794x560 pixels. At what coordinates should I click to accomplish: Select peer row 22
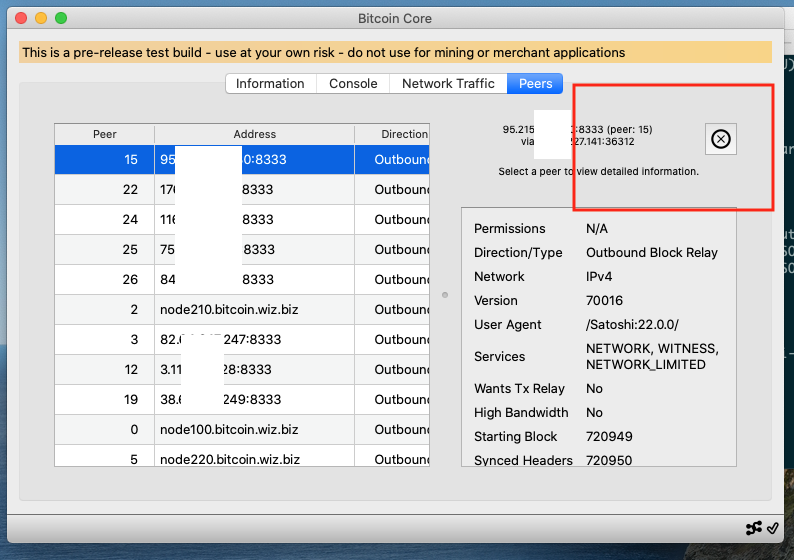click(242, 189)
